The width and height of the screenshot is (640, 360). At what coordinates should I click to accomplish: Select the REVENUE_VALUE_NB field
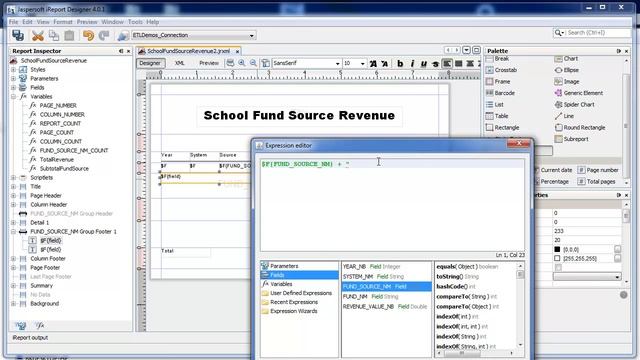pyautogui.click(x=386, y=307)
